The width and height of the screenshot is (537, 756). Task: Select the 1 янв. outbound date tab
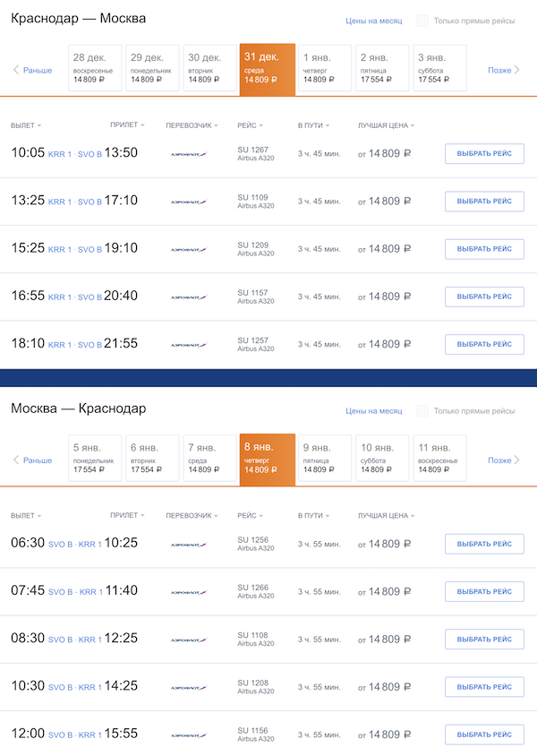(324, 68)
